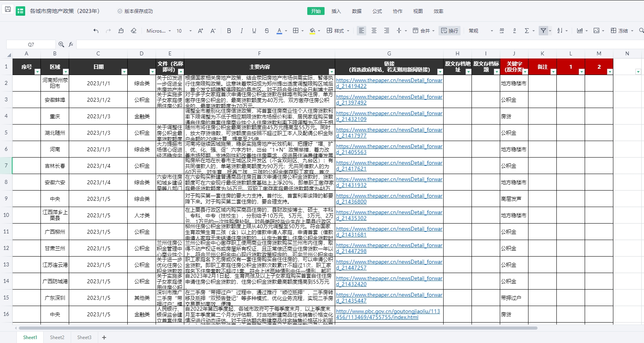644x343 pixels.
Task: Click the search magnifier icon in toolbar
Action: tap(641, 31)
